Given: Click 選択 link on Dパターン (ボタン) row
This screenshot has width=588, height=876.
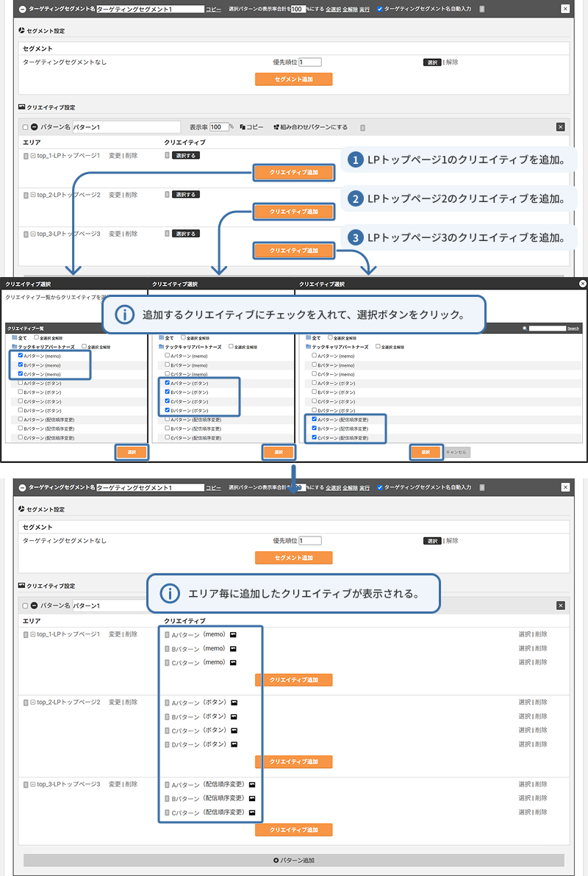Looking at the screenshot, I should [x=524, y=744].
